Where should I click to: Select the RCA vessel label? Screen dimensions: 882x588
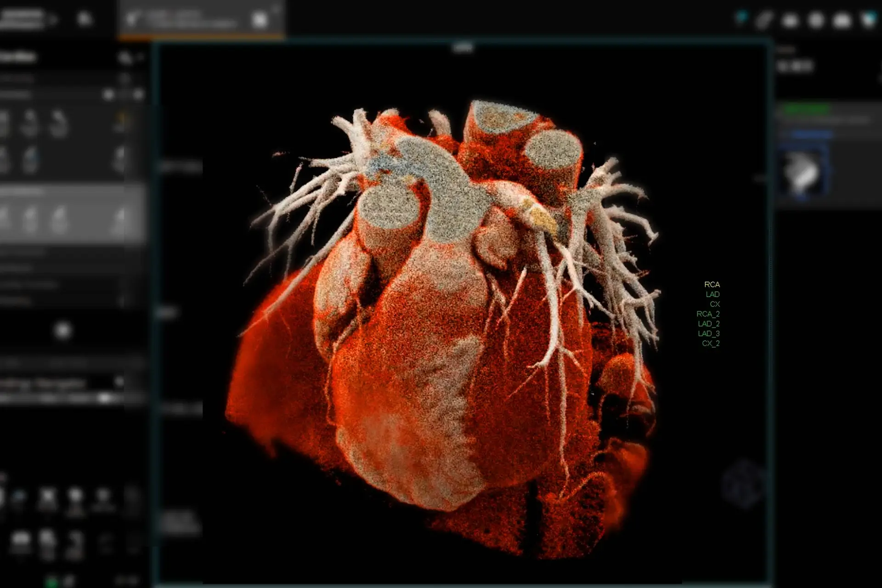pyautogui.click(x=712, y=284)
